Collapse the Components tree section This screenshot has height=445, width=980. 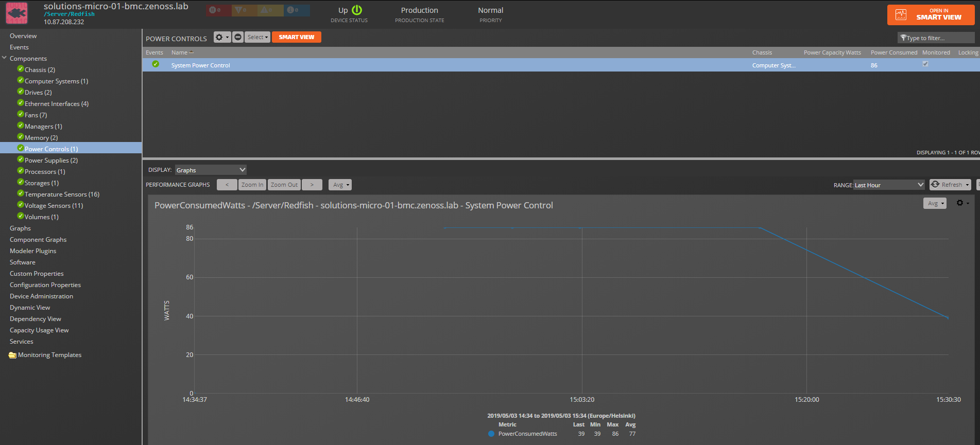tap(5, 58)
